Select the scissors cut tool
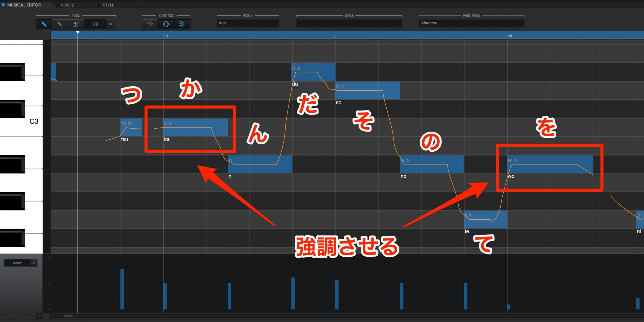644x322 pixels. [76, 24]
